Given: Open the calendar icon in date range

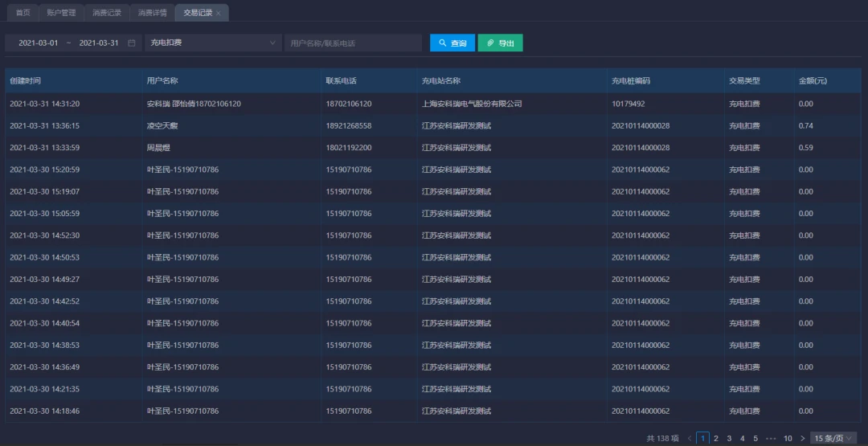Looking at the screenshot, I should 132,43.
